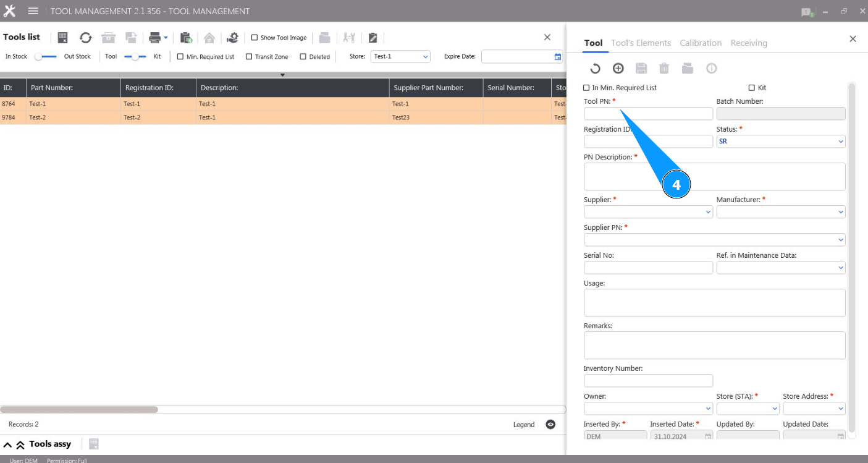Switch to the Tool tab
This screenshot has width=868, height=463.
click(x=593, y=43)
